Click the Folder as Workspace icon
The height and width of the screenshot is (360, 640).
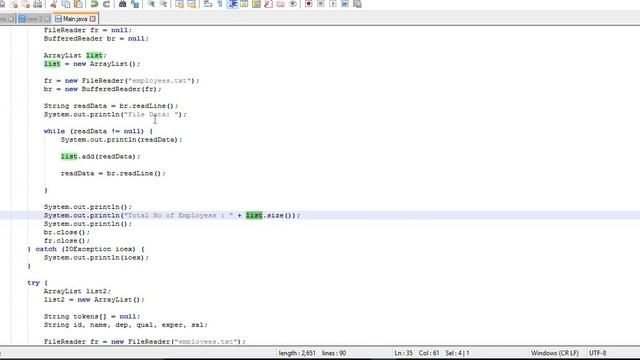[280, 4]
